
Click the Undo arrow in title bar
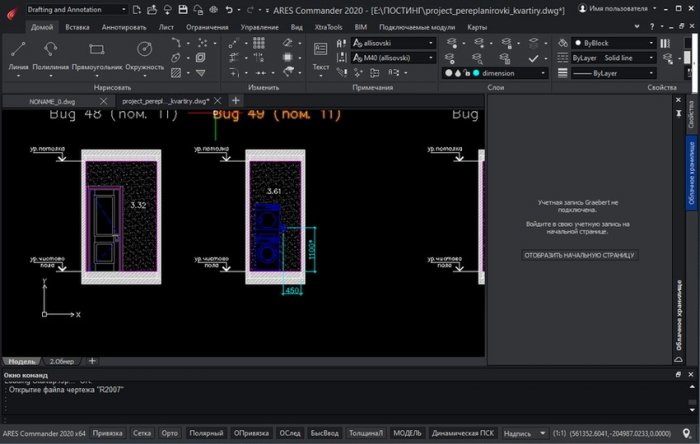click(x=229, y=8)
